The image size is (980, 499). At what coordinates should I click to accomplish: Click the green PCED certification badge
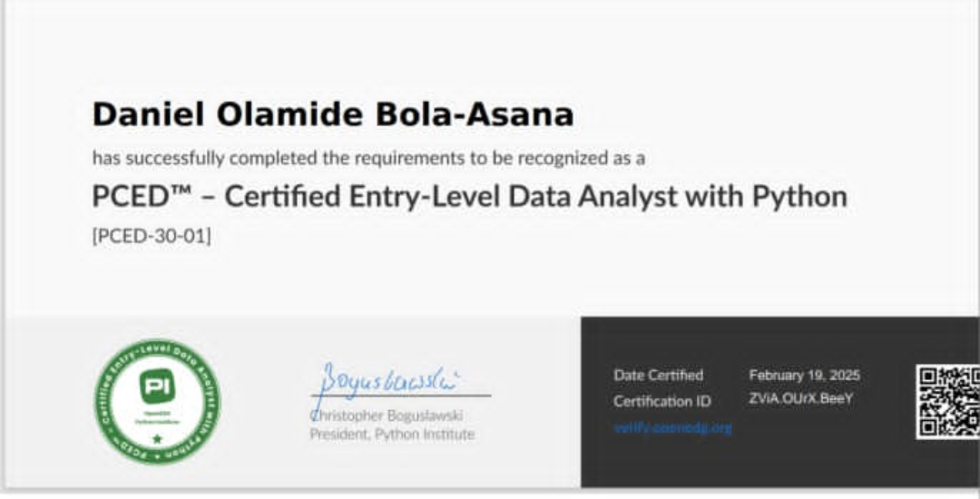[158, 402]
